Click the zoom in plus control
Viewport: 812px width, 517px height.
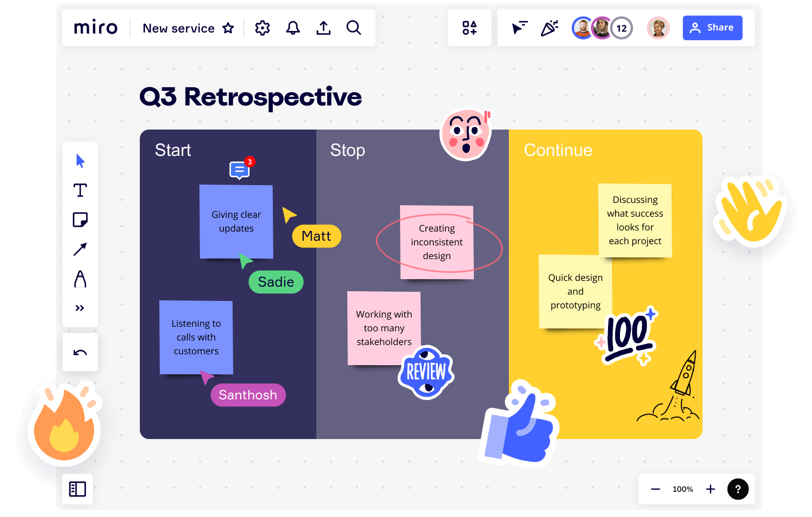point(710,489)
